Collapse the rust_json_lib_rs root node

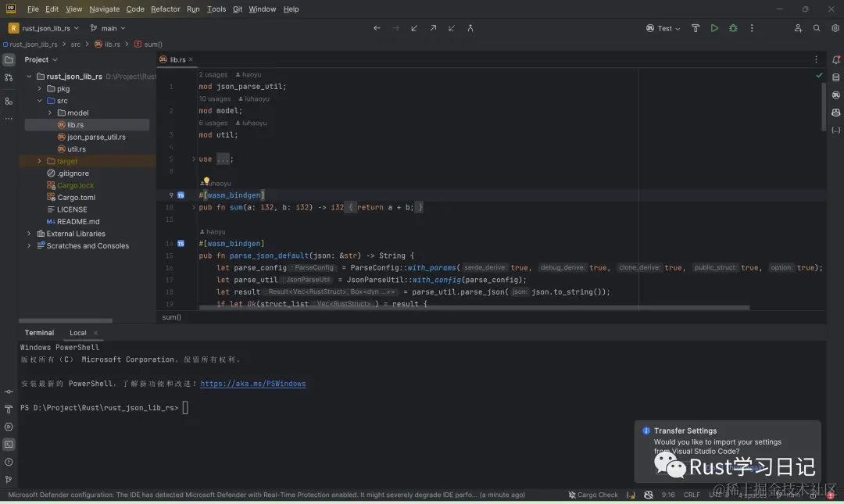pos(29,77)
